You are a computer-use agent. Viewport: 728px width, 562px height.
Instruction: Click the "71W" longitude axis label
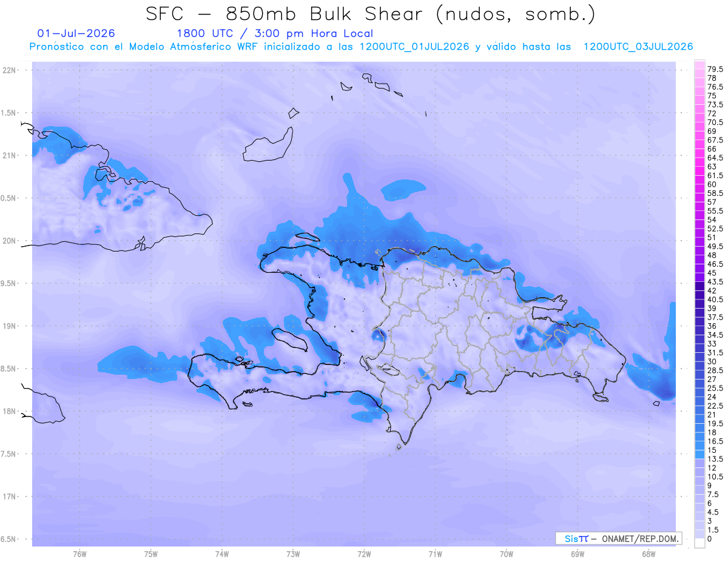435,554
